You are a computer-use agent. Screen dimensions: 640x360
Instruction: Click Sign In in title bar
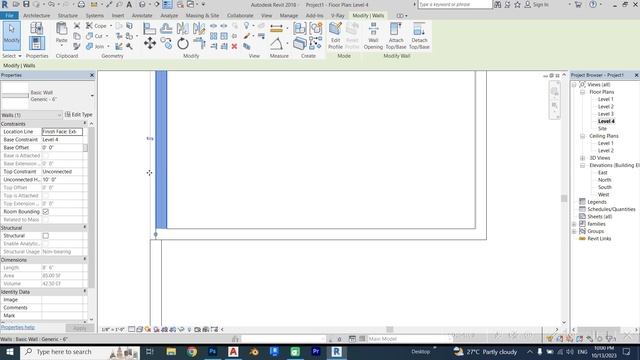537,4
